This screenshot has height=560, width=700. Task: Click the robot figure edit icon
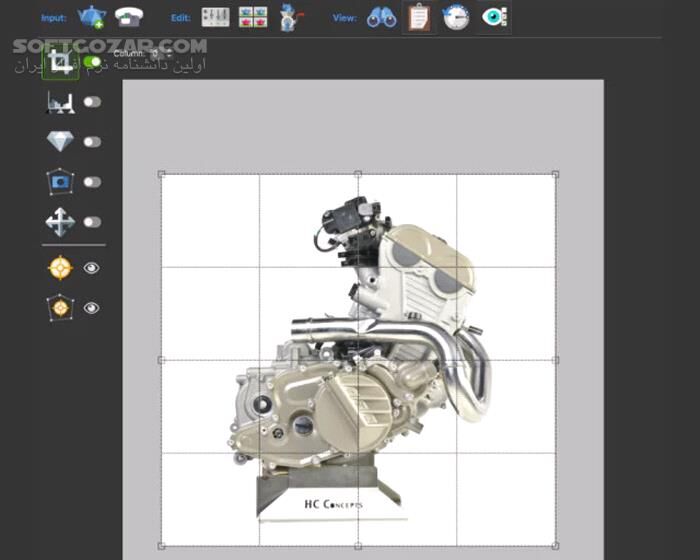coord(290,17)
